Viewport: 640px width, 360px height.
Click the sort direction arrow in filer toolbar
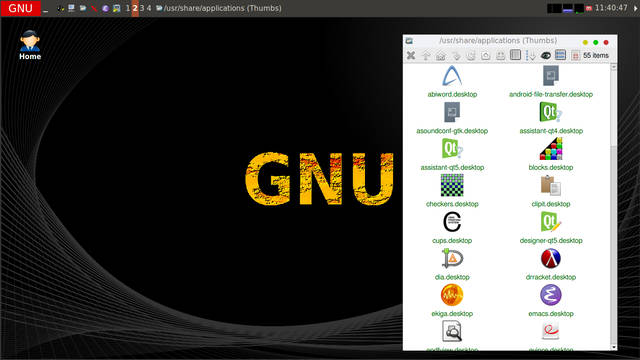pyautogui.click(x=530, y=56)
